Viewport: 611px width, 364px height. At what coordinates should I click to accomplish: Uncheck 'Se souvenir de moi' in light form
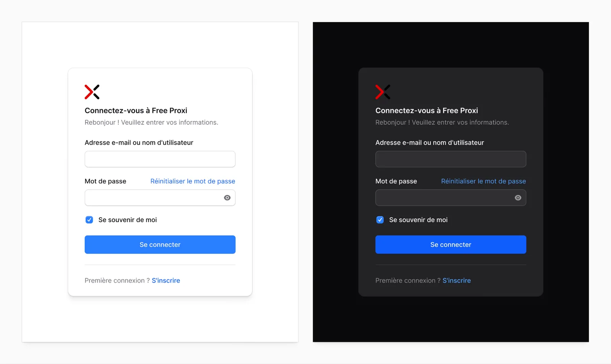[89, 220]
